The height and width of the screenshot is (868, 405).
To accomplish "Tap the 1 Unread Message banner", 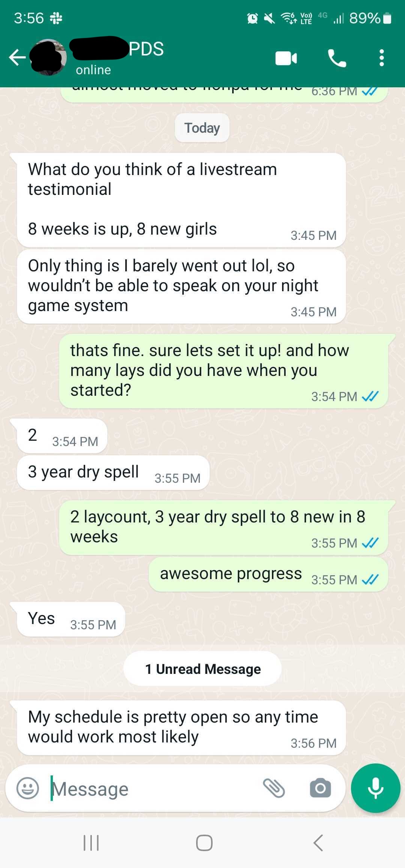I will click(x=202, y=669).
